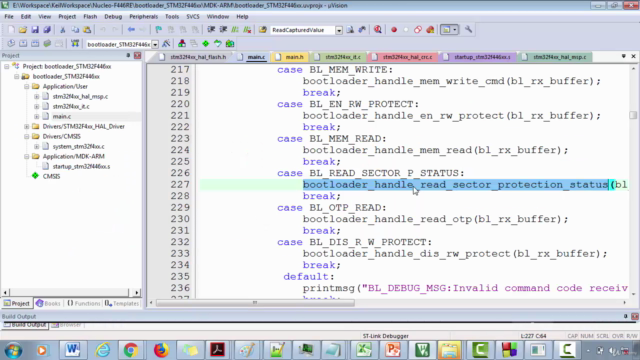The width and height of the screenshot is (640, 360).
Task: Open the File menu
Action: click(x=9, y=17)
